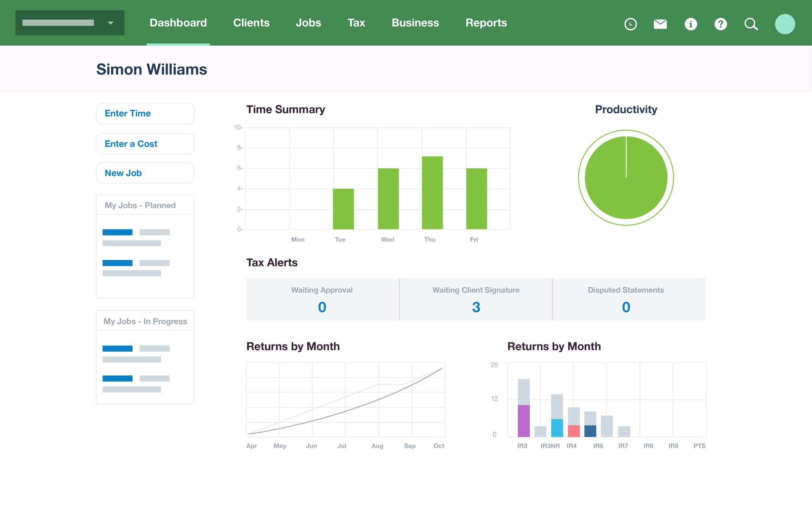812x527 pixels.
Task: Click the Enter Time button
Action: [145, 113]
